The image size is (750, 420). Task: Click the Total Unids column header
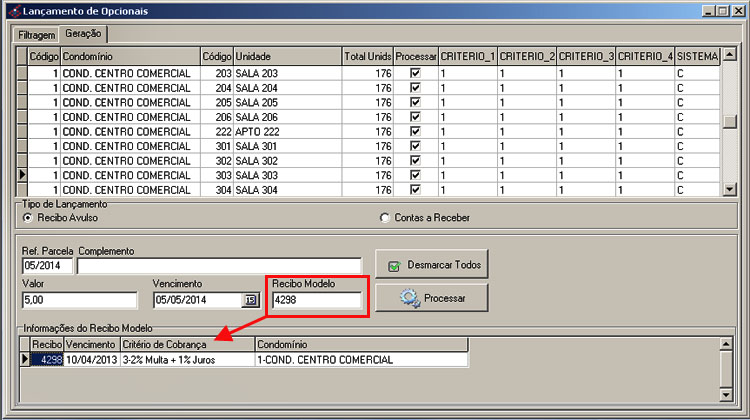click(367, 57)
